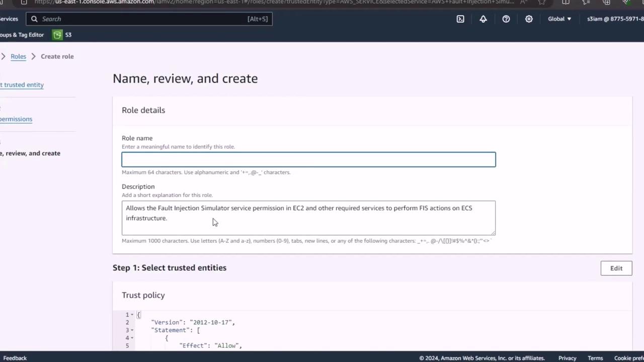Click the "Step 1: Select trusted entities" heading

[x=170, y=268]
